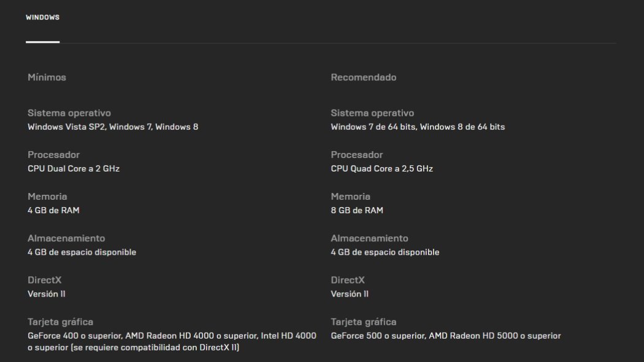Click Tarjeta gráfica label under Mínimos
This screenshot has height=362, width=644.
click(x=60, y=322)
